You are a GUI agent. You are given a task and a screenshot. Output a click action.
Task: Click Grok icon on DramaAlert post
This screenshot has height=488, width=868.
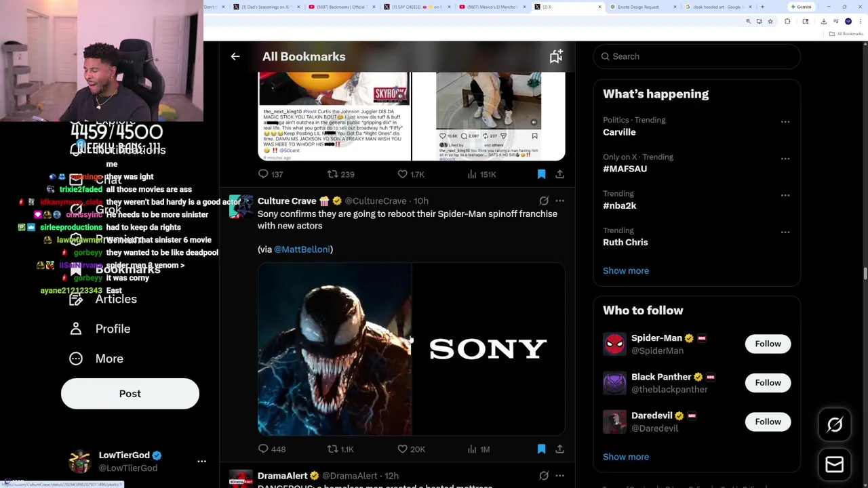tap(544, 476)
